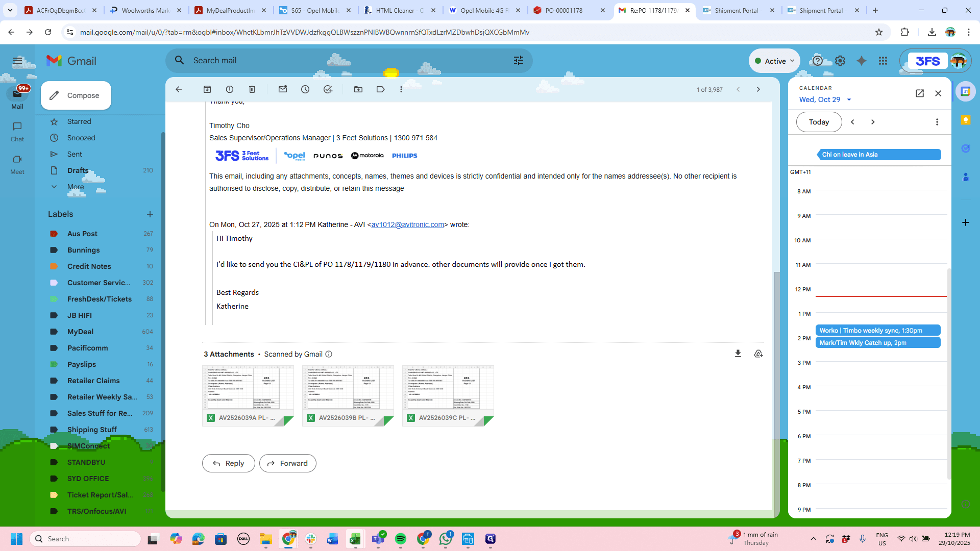
Task: Open the Move to folder icon
Action: [358, 89]
